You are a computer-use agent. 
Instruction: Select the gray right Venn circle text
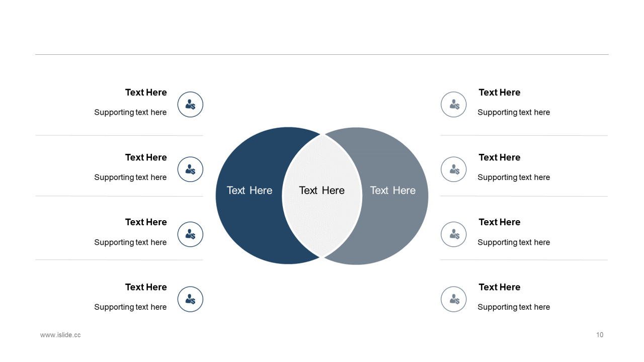pyautogui.click(x=393, y=191)
